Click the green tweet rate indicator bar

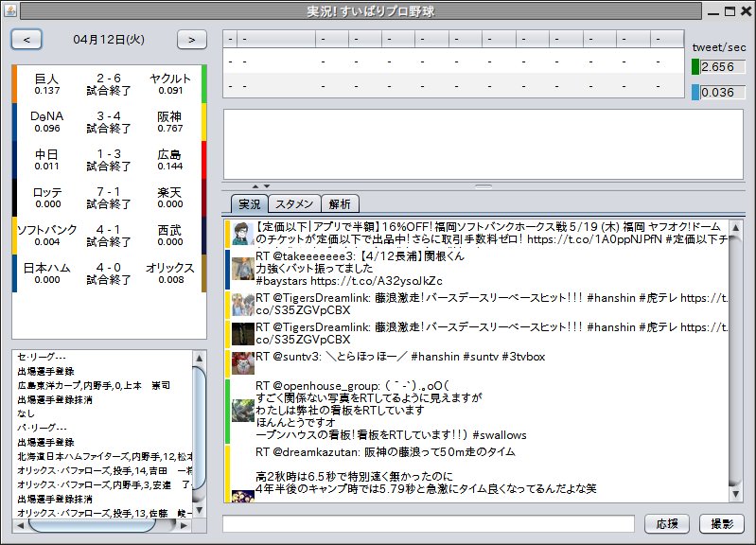point(695,67)
